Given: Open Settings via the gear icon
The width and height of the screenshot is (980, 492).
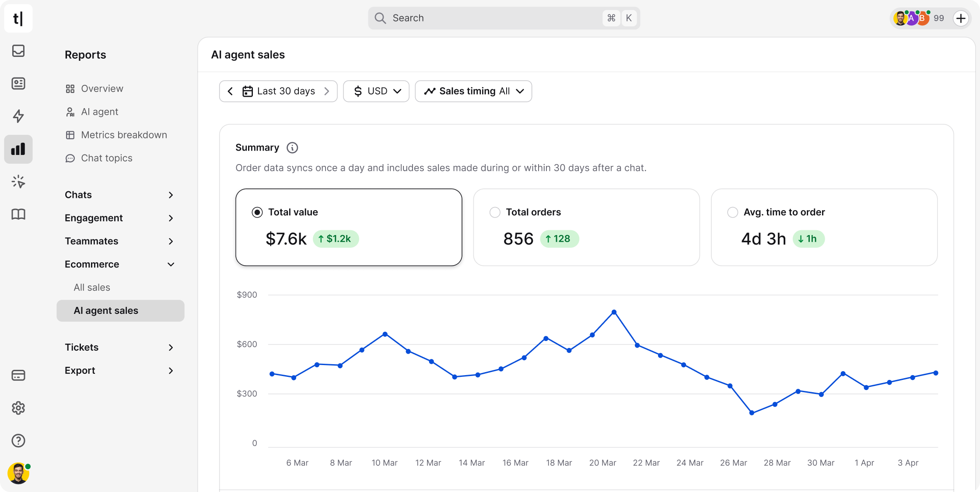Looking at the screenshot, I should pos(18,408).
